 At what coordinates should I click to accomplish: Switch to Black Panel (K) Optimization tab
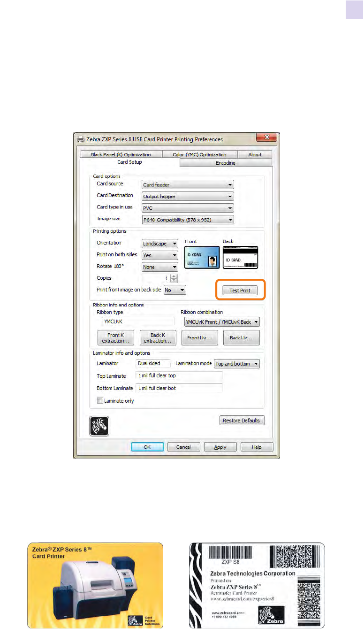click(x=121, y=154)
